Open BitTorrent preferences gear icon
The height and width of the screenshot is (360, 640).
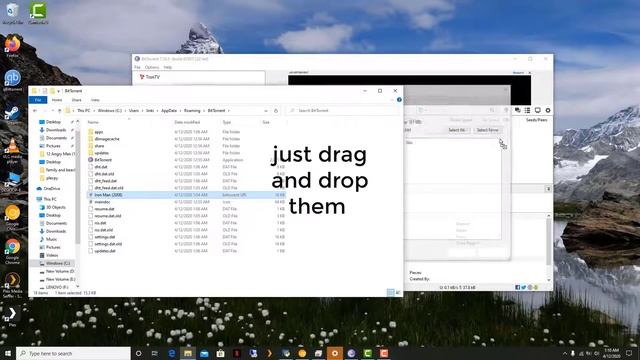pyautogui.click(x=548, y=110)
